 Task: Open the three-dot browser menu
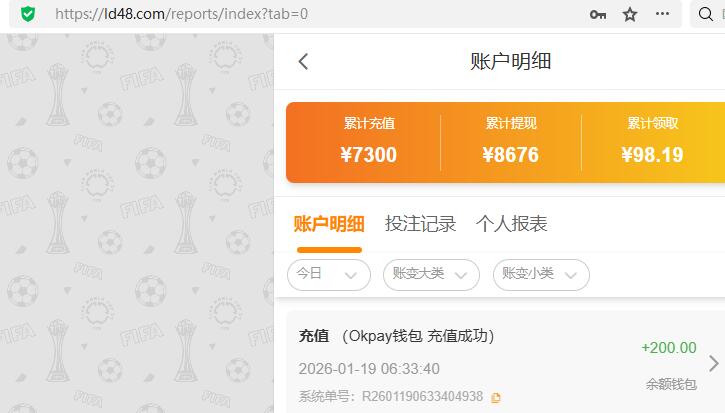coord(662,14)
